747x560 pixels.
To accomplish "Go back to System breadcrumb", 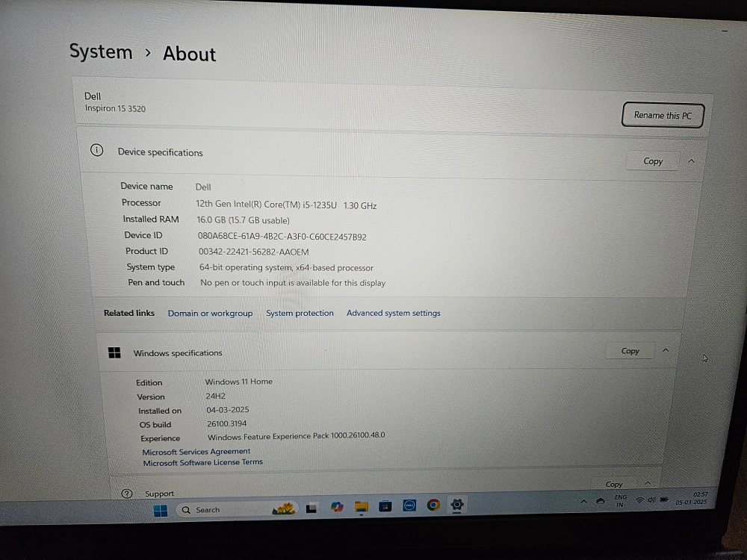I will click(101, 52).
